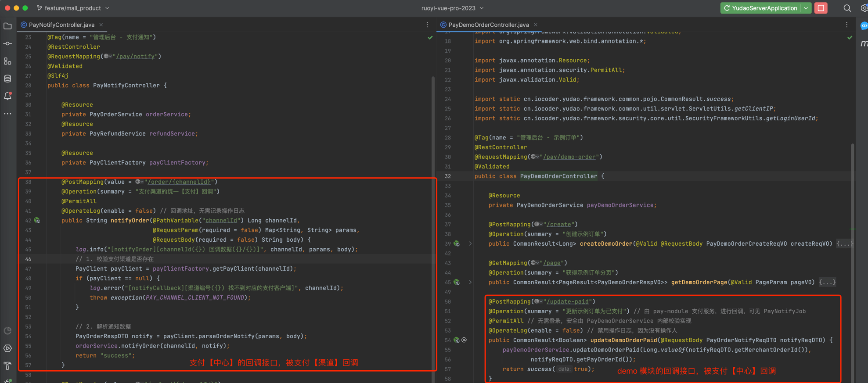This screenshot has height=383, width=868.
Task: Open the Database tool window
Action: 7,79
